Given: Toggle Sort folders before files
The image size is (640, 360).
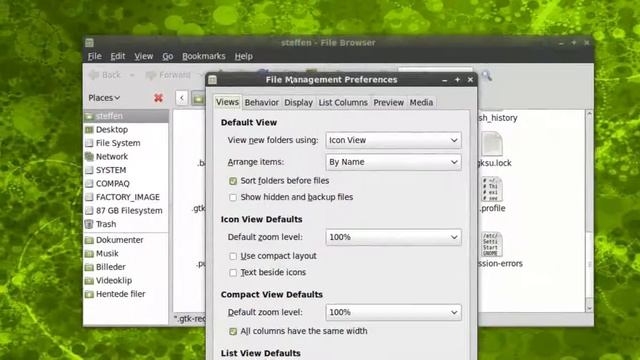Looking at the screenshot, I should pyautogui.click(x=233, y=181).
